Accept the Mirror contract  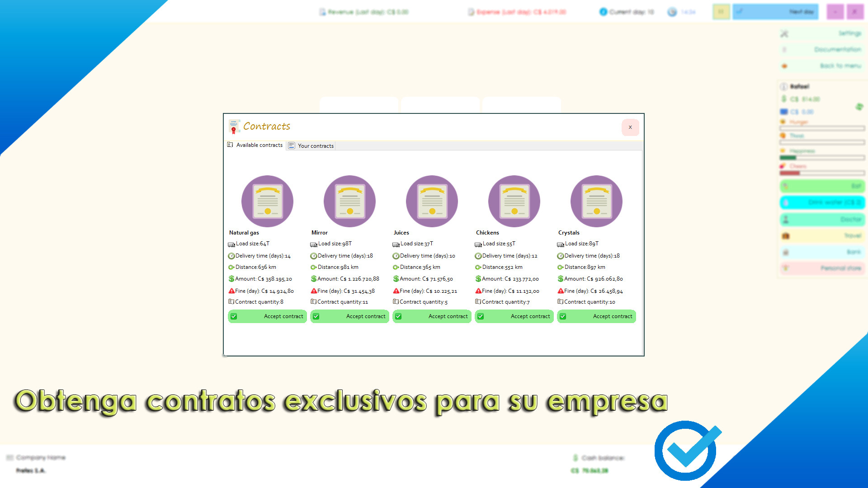tap(349, 316)
